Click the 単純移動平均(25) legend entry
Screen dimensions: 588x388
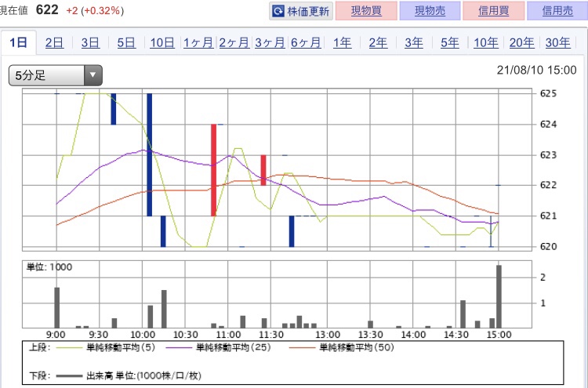coord(218,347)
